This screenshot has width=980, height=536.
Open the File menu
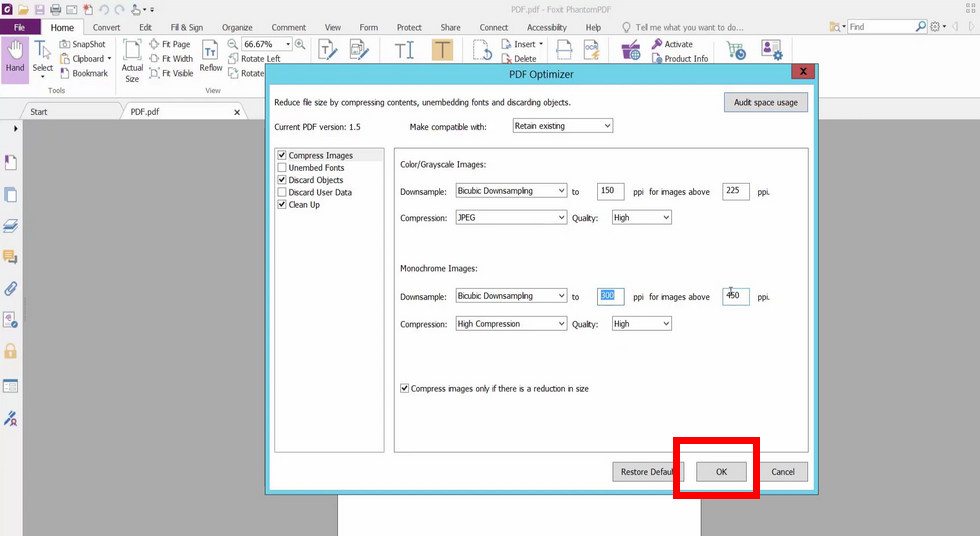(x=20, y=28)
